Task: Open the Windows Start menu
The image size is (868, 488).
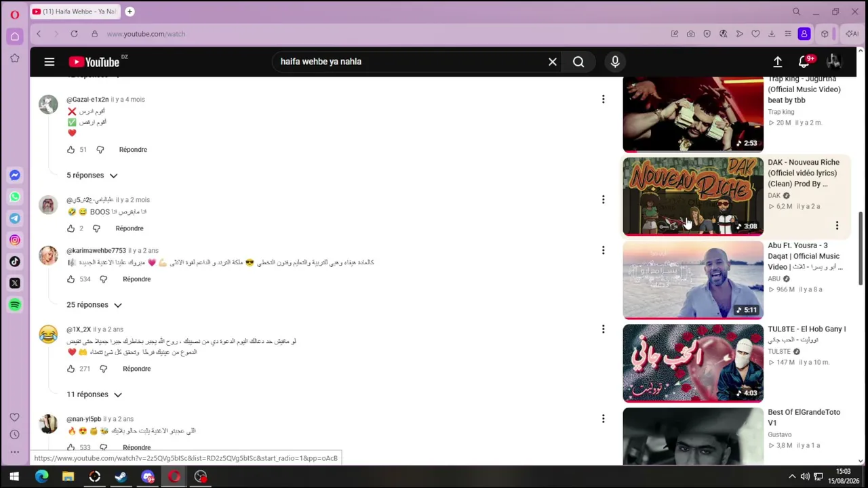Action: [x=14, y=476]
